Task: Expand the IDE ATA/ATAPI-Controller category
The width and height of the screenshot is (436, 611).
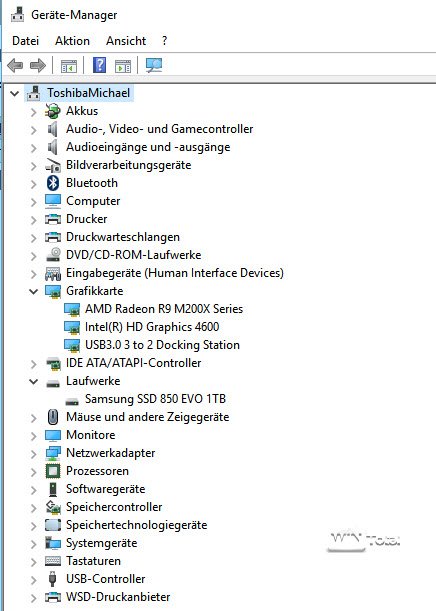Action: tap(34, 364)
